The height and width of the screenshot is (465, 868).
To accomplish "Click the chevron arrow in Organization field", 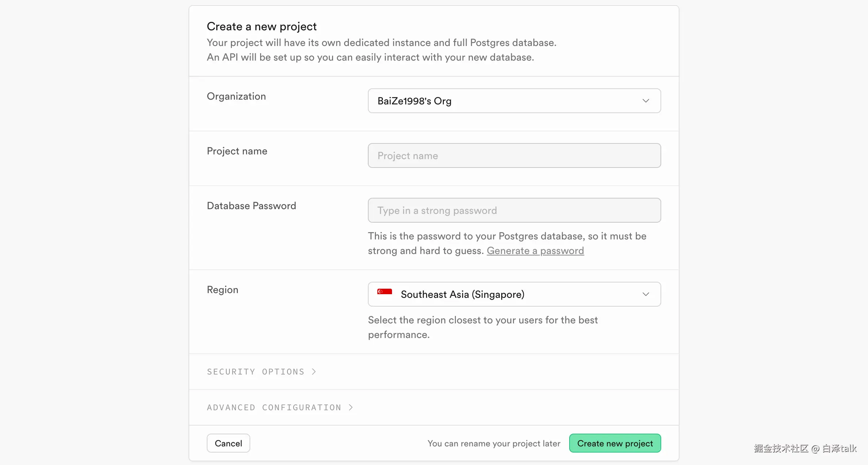I will click(646, 101).
